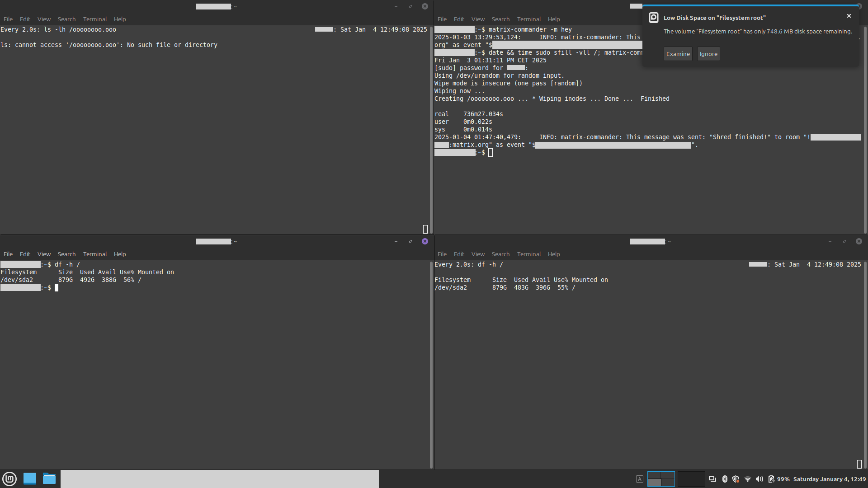
Task: Dismiss the Low Disk Space notification
Action: (x=849, y=16)
